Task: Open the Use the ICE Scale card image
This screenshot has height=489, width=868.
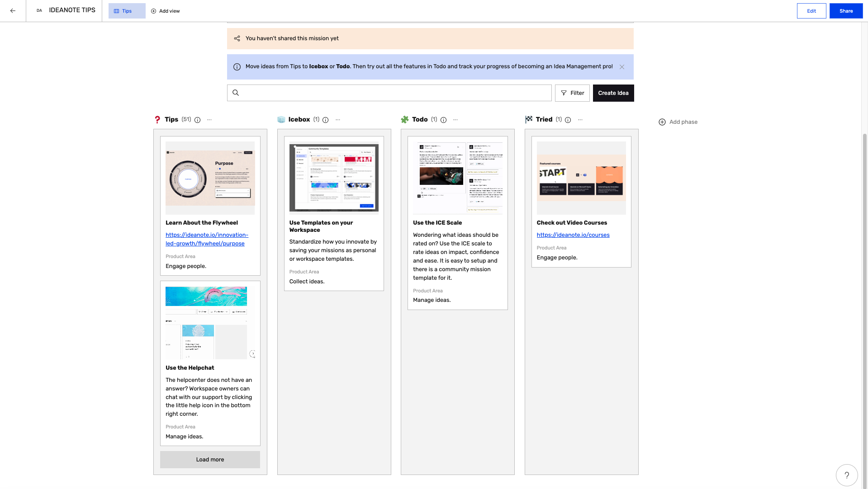Action: tap(457, 177)
